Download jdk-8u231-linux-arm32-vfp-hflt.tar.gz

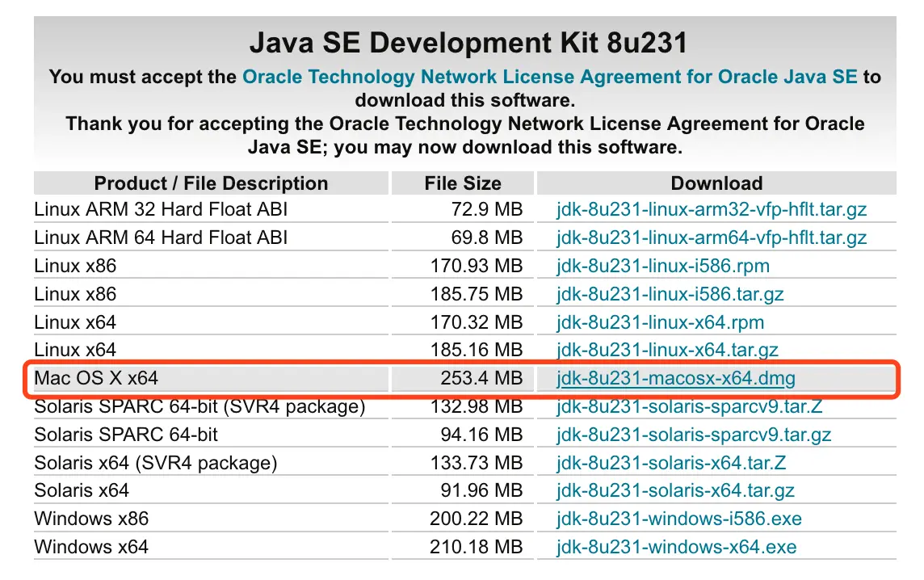pyautogui.click(x=712, y=209)
